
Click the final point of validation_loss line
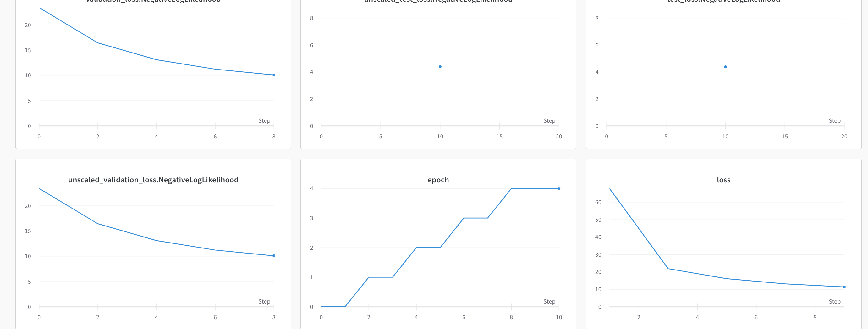(x=274, y=75)
